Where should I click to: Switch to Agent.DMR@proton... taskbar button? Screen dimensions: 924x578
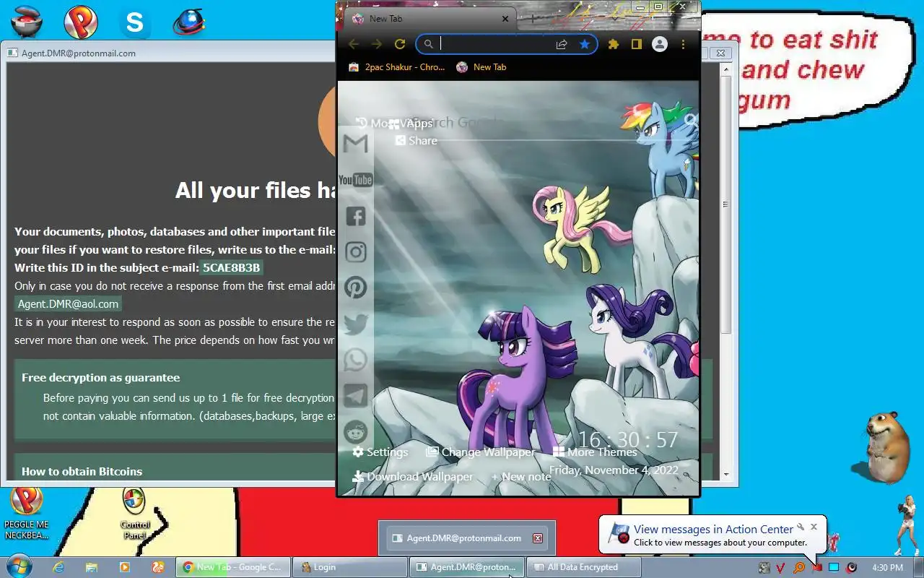click(x=468, y=567)
